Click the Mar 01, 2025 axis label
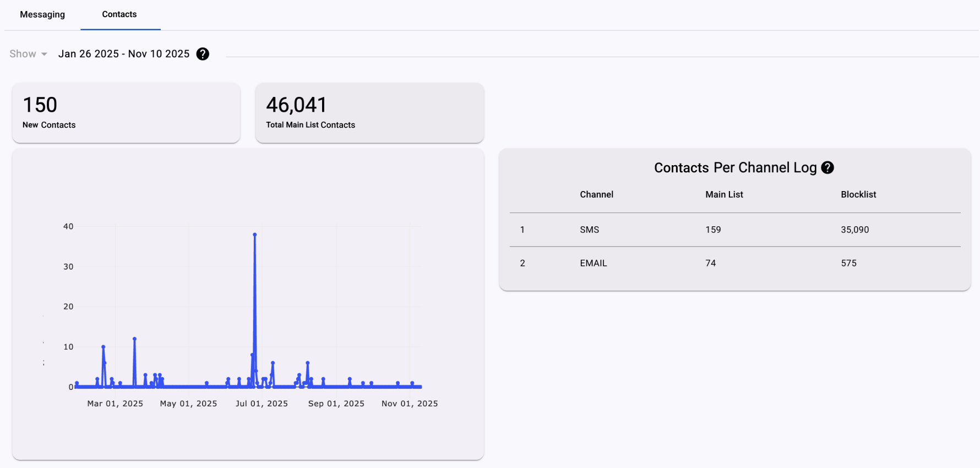 (115, 404)
